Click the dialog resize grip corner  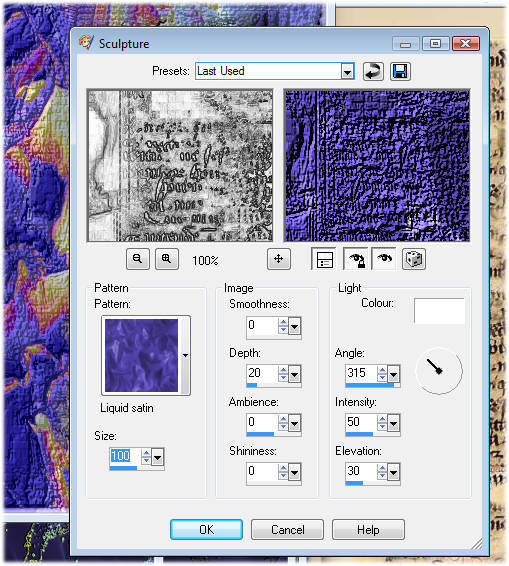coord(477,544)
